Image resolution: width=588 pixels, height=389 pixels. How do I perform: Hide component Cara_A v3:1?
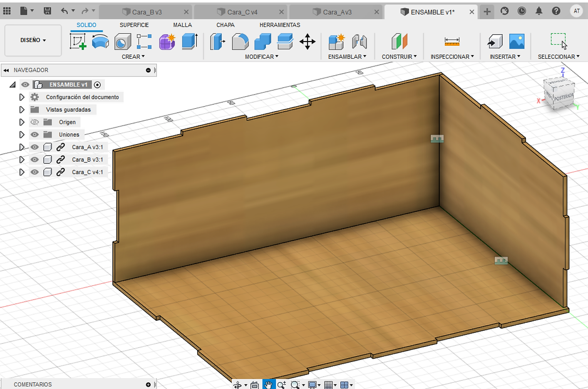coord(35,147)
